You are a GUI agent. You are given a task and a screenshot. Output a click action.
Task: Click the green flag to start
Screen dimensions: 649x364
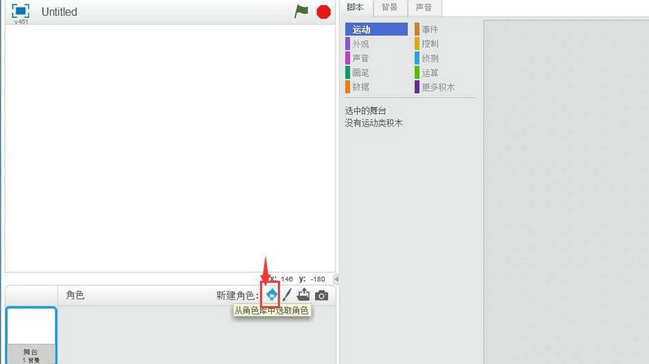click(x=301, y=11)
